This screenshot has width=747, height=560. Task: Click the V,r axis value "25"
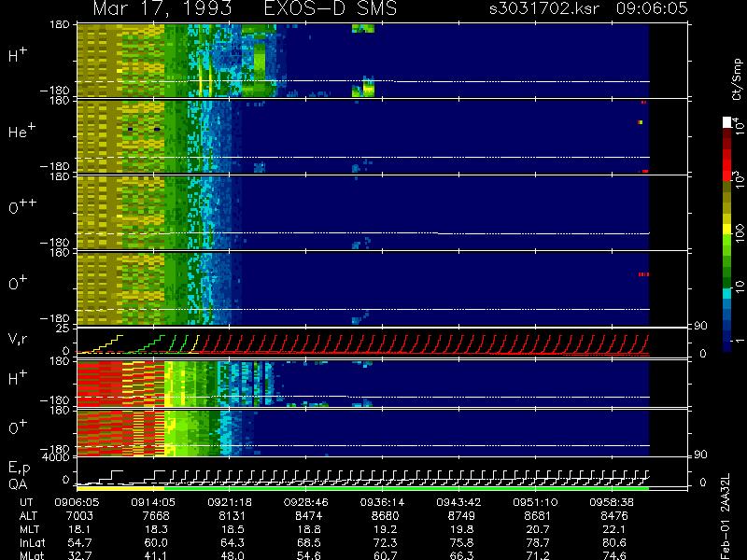tap(63, 329)
